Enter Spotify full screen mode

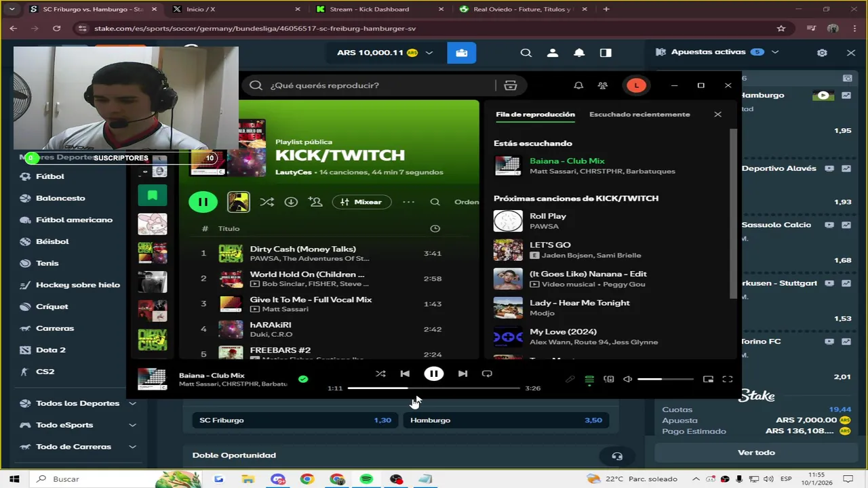point(728,380)
